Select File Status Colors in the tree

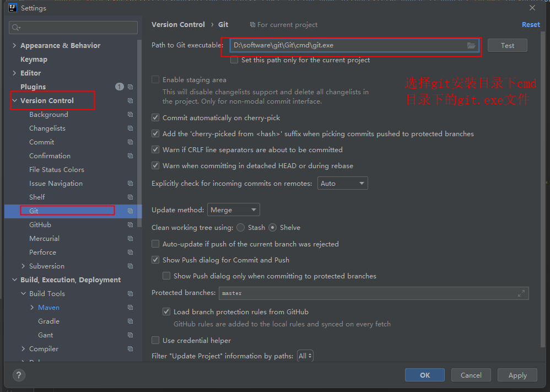coord(56,169)
